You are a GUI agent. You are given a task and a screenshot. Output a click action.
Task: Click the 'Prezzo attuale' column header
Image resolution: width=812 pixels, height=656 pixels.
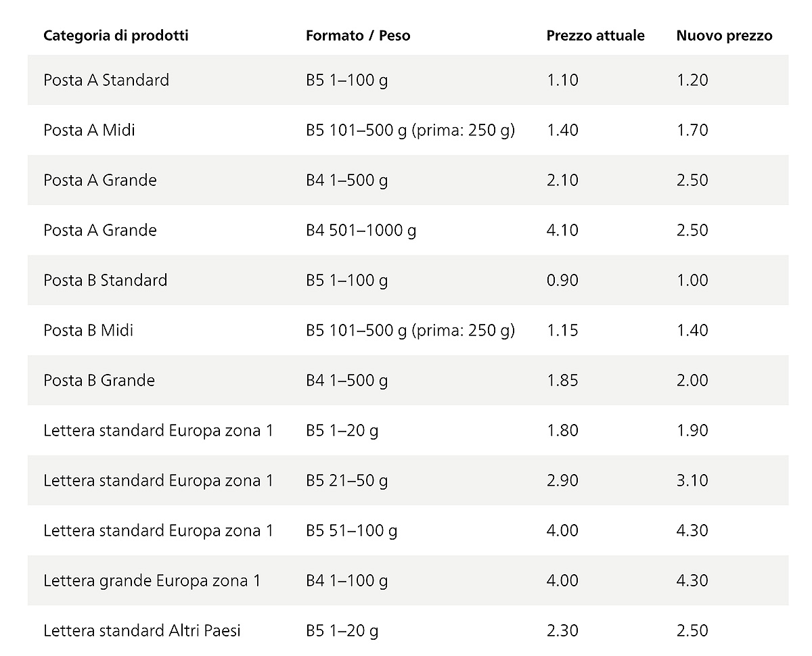595,36
